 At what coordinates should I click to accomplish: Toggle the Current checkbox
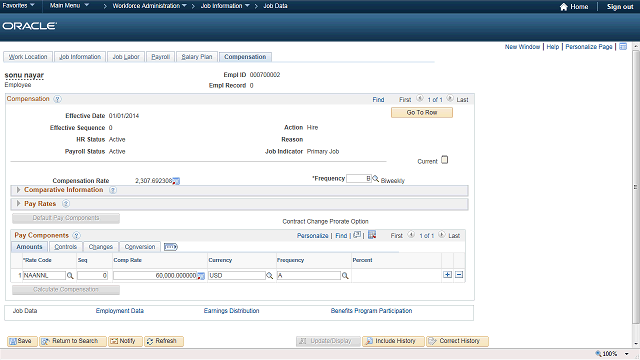(444, 160)
